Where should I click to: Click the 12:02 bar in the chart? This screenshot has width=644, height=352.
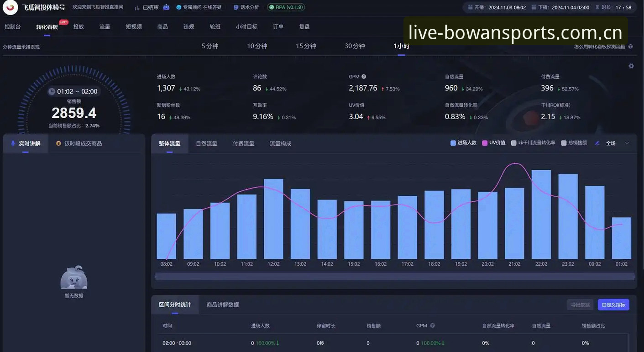pos(273,219)
